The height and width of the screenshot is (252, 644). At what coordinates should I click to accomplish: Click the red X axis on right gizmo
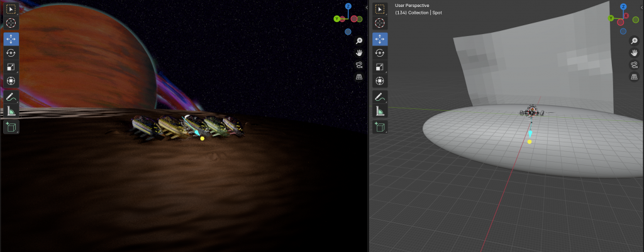626,16
